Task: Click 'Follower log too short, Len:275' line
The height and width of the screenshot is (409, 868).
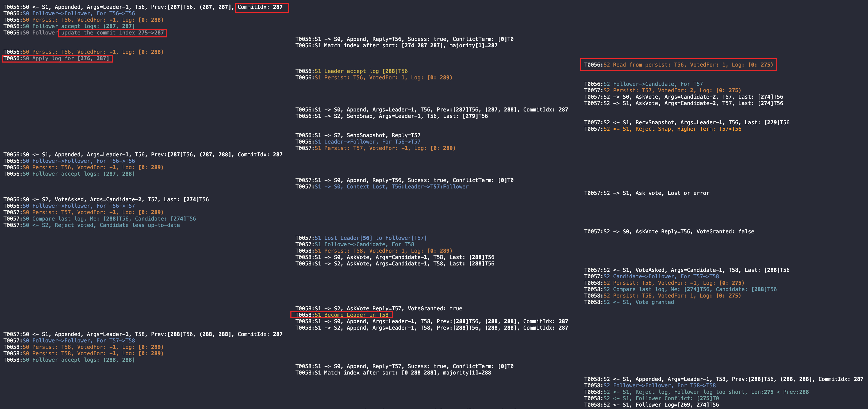Action: tap(696, 392)
